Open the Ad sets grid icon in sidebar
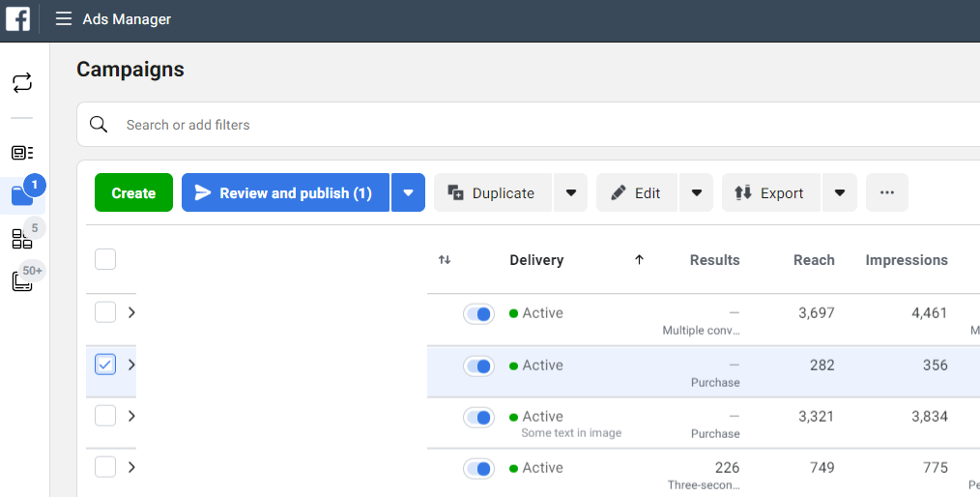The width and height of the screenshot is (980, 497). pos(22,239)
